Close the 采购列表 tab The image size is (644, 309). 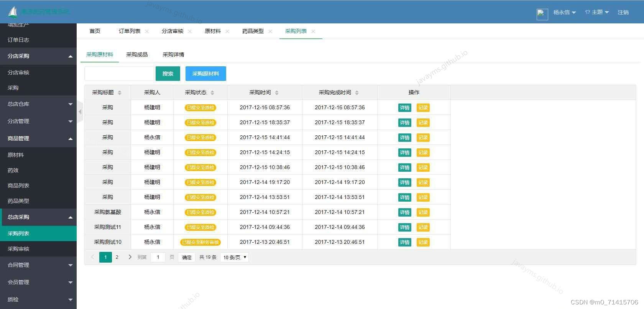point(313,31)
